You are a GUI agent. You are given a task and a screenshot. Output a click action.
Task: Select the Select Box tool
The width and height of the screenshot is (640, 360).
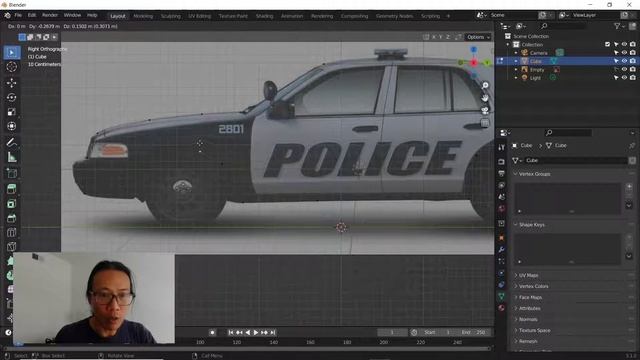coord(11,53)
